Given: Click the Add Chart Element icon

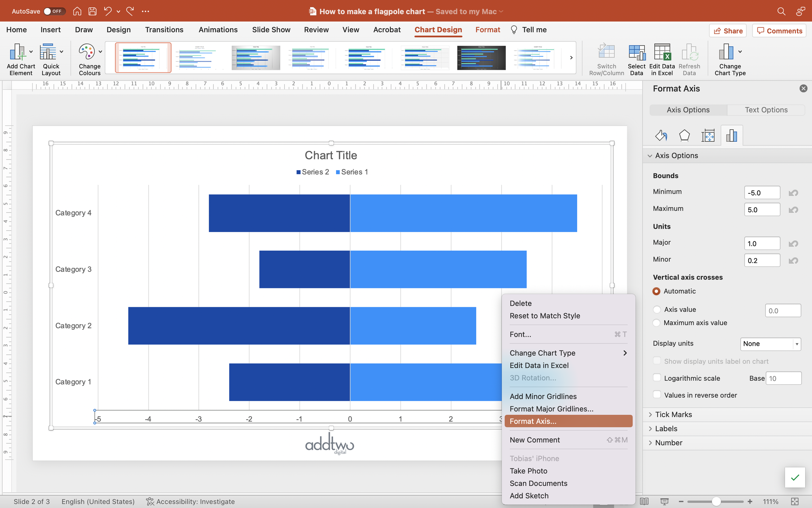Looking at the screenshot, I should pyautogui.click(x=18, y=52).
